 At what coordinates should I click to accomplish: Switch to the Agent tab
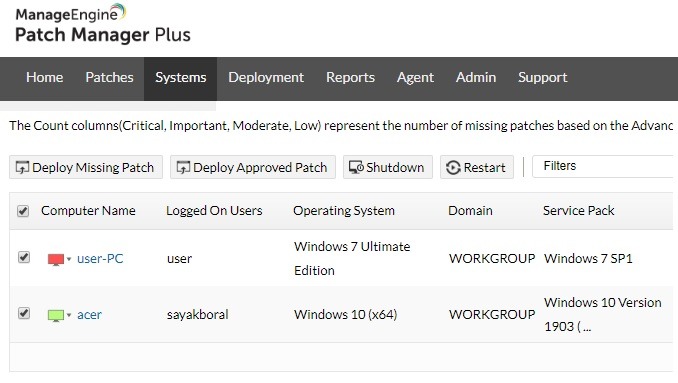(415, 77)
